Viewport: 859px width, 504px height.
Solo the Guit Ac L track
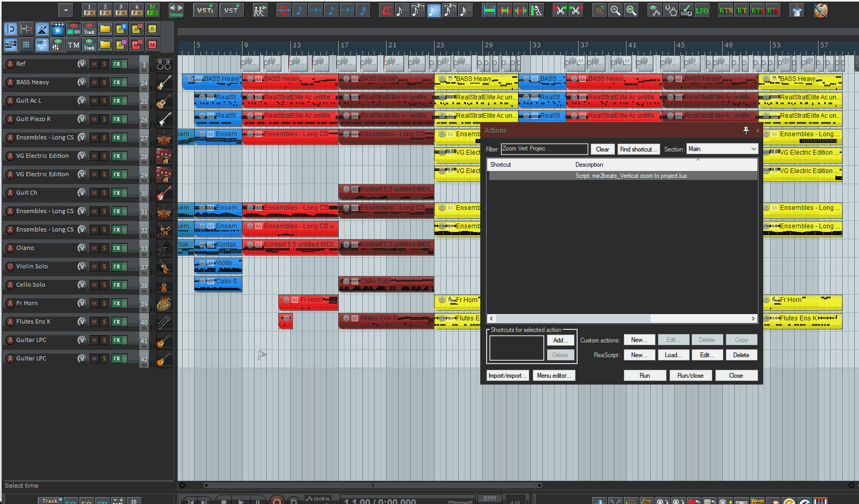(x=104, y=101)
